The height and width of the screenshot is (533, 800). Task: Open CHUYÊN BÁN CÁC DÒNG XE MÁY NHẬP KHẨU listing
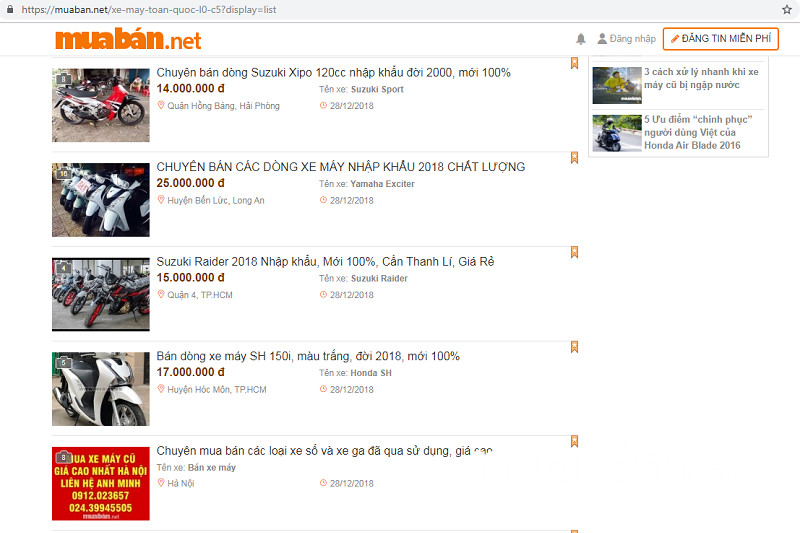click(x=340, y=167)
